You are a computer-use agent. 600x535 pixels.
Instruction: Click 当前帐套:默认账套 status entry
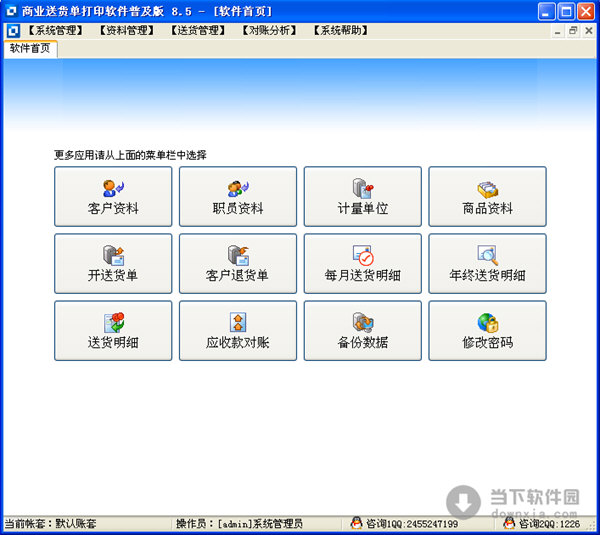click(x=50, y=524)
